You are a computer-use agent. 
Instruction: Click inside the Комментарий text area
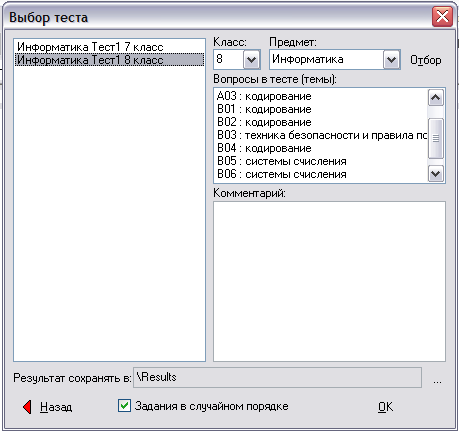click(329, 281)
